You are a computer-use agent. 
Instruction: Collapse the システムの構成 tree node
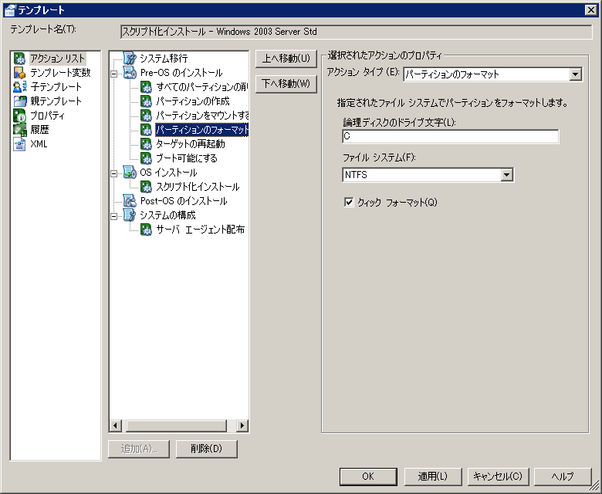tap(114, 216)
